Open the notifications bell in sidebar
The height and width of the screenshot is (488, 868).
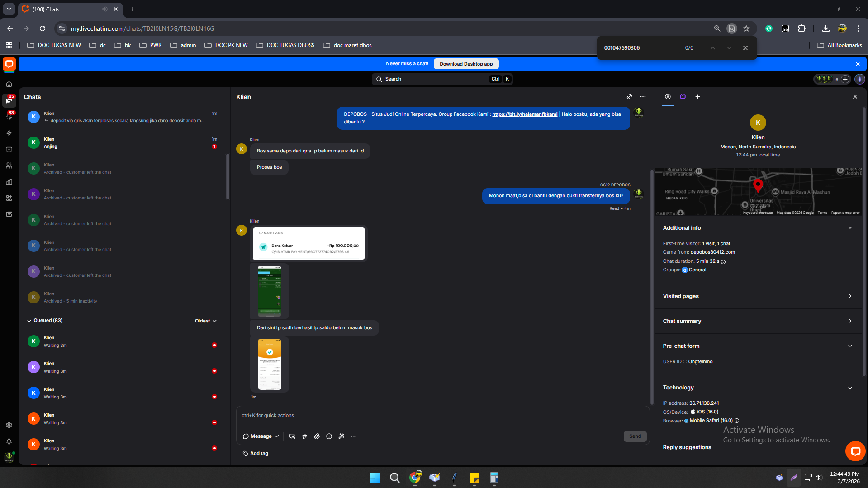click(x=9, y=441)
